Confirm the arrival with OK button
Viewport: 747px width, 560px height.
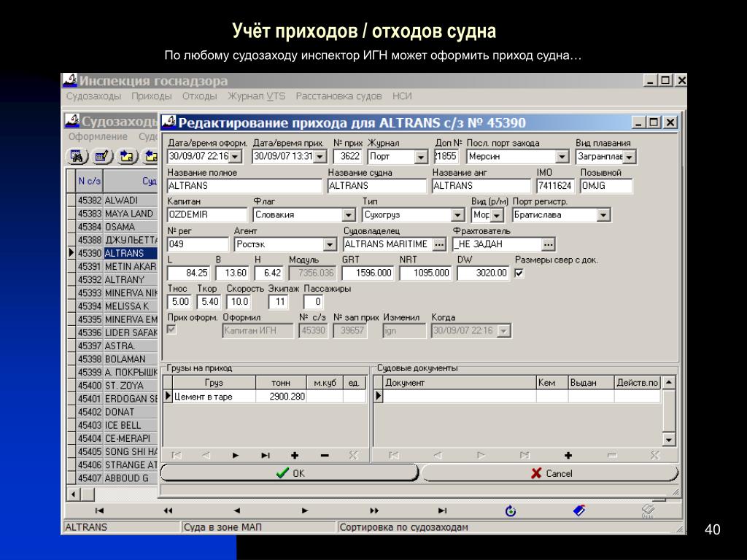tap(290, 472)
